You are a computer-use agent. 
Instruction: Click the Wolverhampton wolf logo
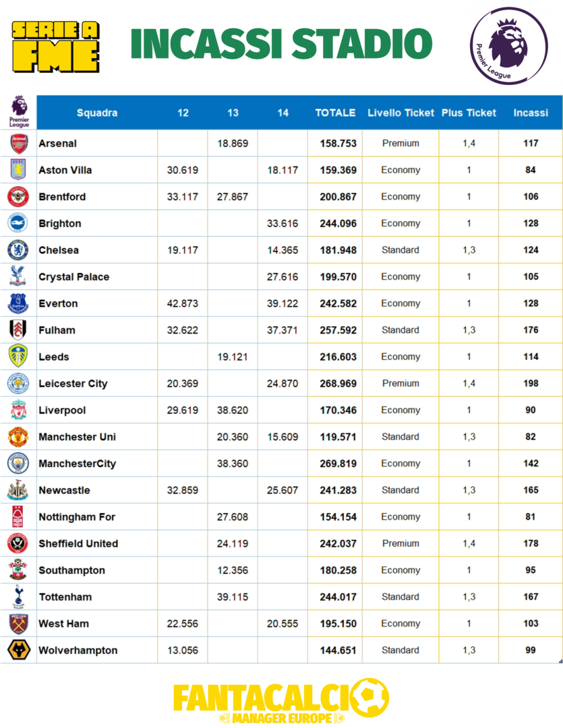[19, 650]
